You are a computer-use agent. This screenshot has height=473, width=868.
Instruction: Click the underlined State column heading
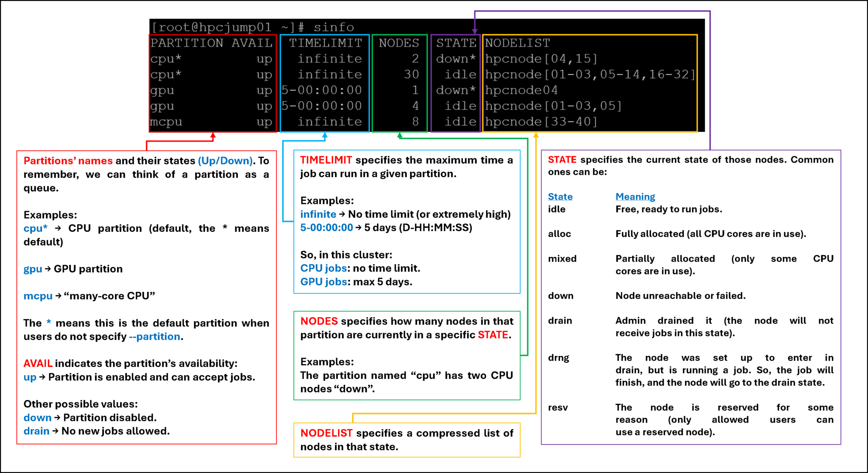(560, 197)
